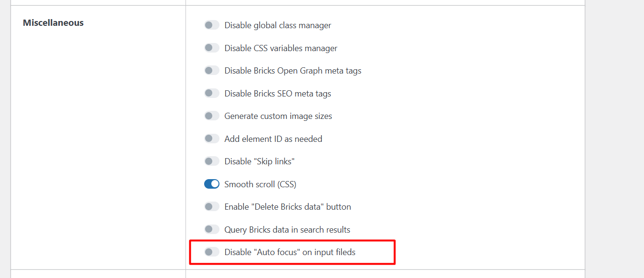Click the "Smooth scroll (CSS)" label text
Screen dimensions: 644x278
tap(260, 184)
